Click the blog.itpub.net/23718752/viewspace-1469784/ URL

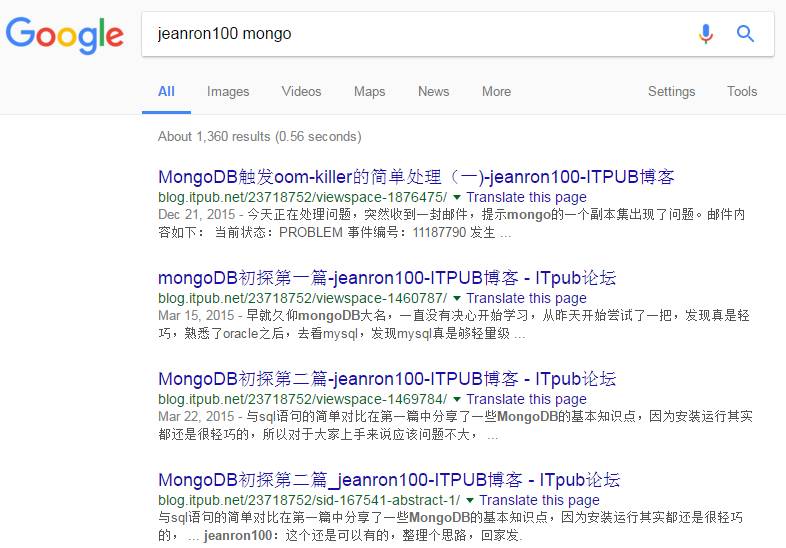[x=302, y=399]
